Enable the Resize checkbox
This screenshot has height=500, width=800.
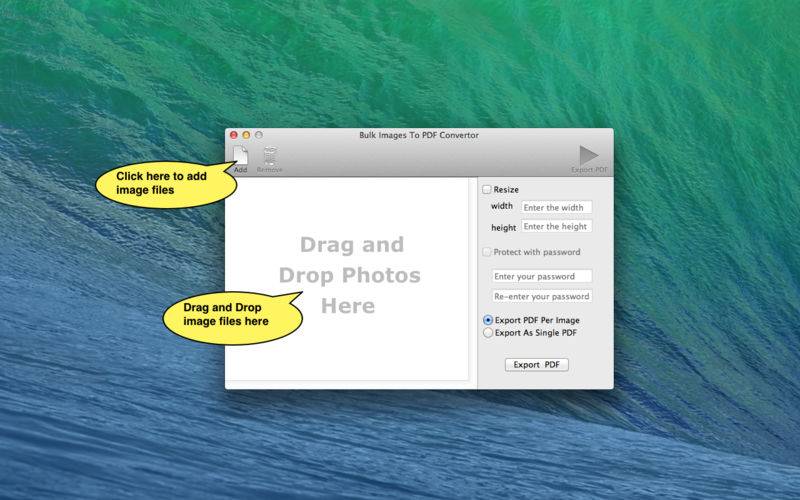(x=487, y=189)
